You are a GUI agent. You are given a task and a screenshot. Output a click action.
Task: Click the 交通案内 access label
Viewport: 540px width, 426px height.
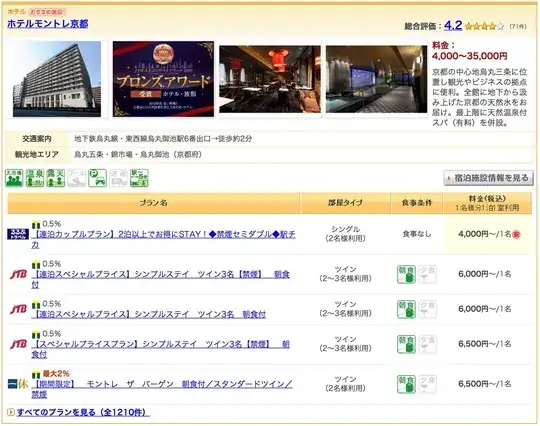(37, 139)
